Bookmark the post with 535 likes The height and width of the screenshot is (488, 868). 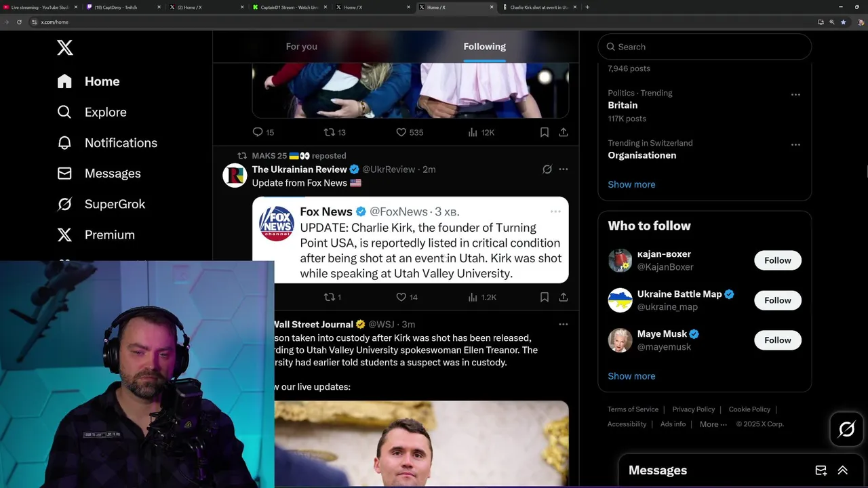click(x=545, y=132)
